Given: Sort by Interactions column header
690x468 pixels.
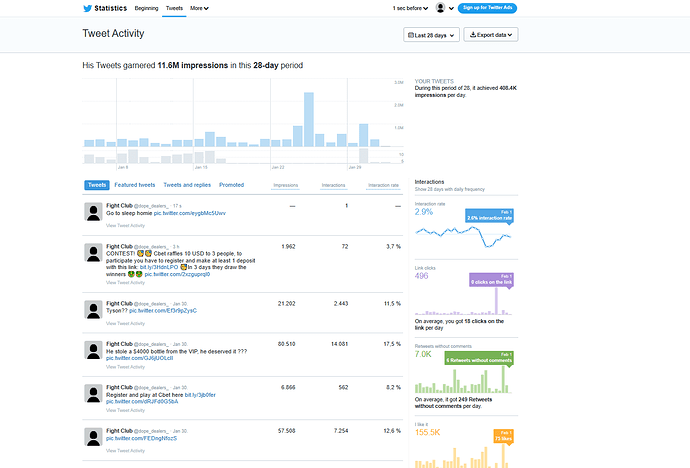Looking at the screenshot, I should point(334,185).
